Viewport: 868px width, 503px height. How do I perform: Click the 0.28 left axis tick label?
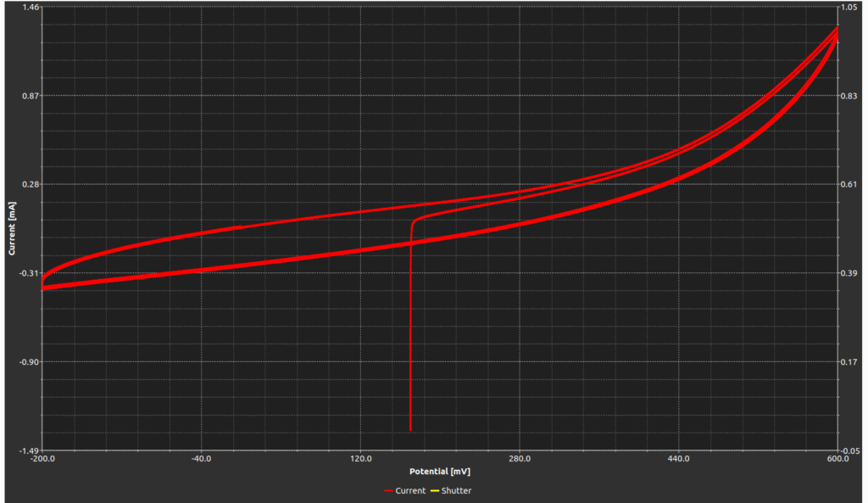(x=31, y=184)
